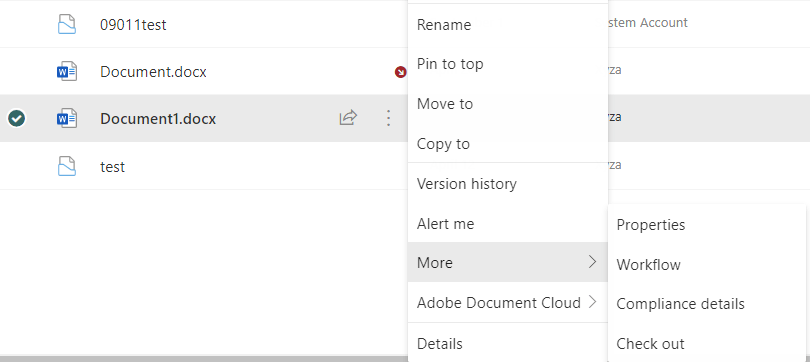Open the Document.docx file name
This screenshot has width=810, height=362.
click(153, 72)
